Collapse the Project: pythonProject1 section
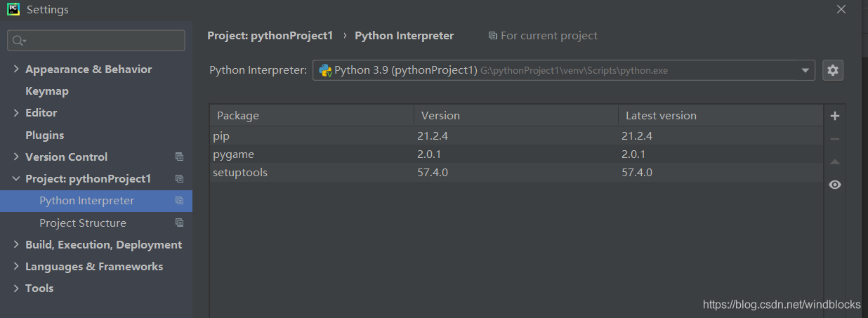868x318 pixels. 17,179
